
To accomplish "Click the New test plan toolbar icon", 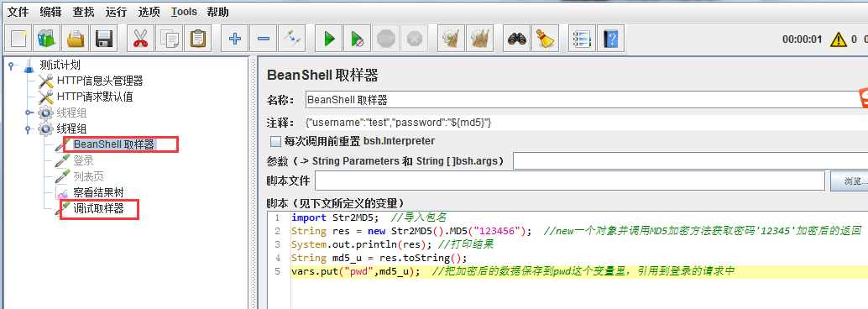I will 18,39.
